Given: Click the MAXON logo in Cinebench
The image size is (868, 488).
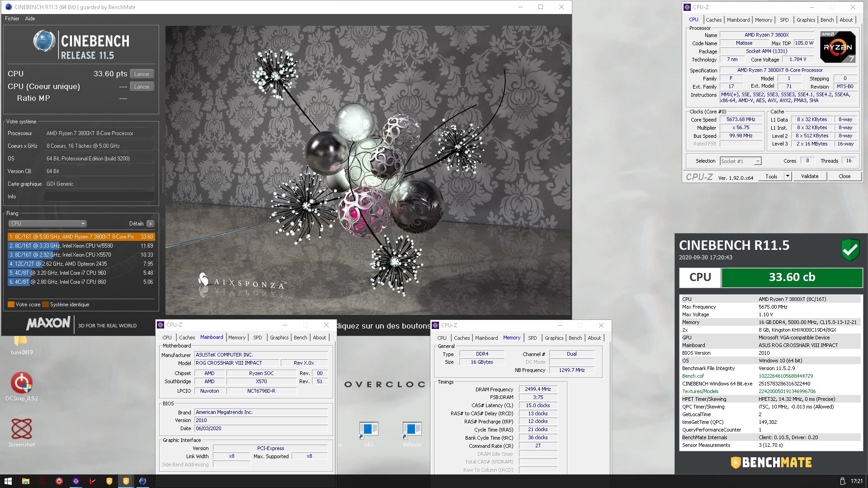Looking at the screenshot, I should coord(48,323).
